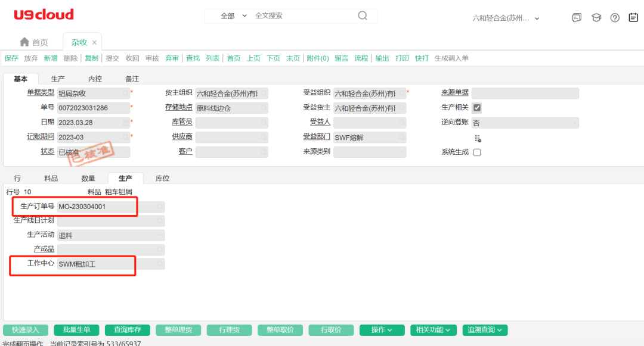
Task: Toggle the 生产相关 checkbox
Action: point(477,108)
